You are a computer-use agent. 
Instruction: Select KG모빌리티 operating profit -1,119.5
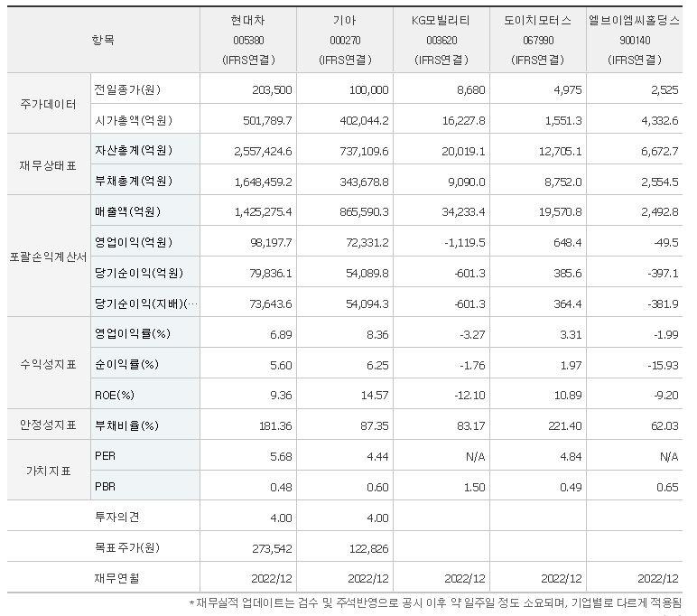coord(465,243)
